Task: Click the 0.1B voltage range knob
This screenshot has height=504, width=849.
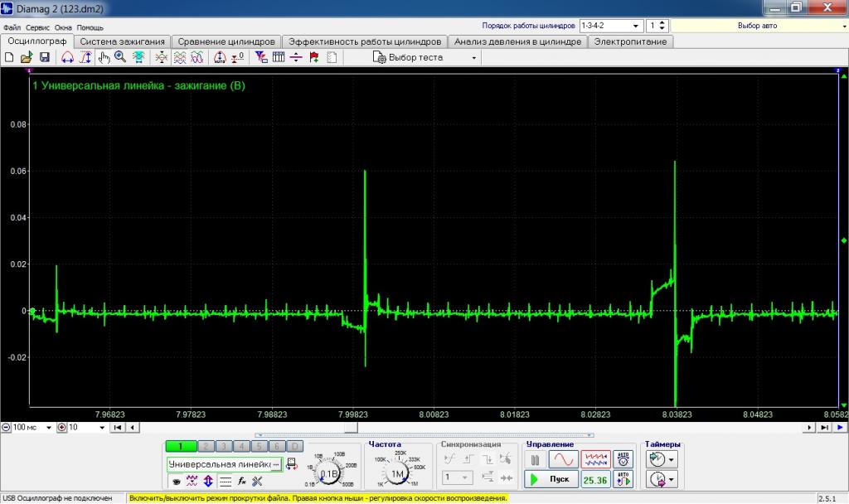Action: coord(329,473)
